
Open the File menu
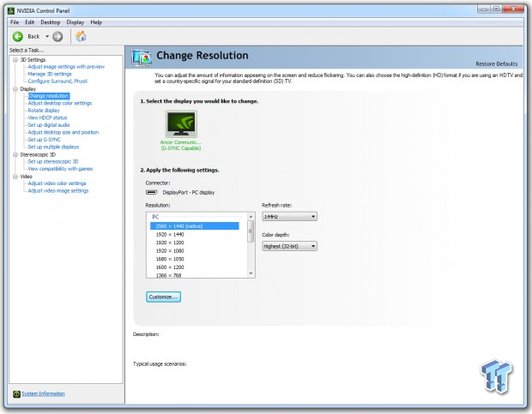click(x=15, y=22)
